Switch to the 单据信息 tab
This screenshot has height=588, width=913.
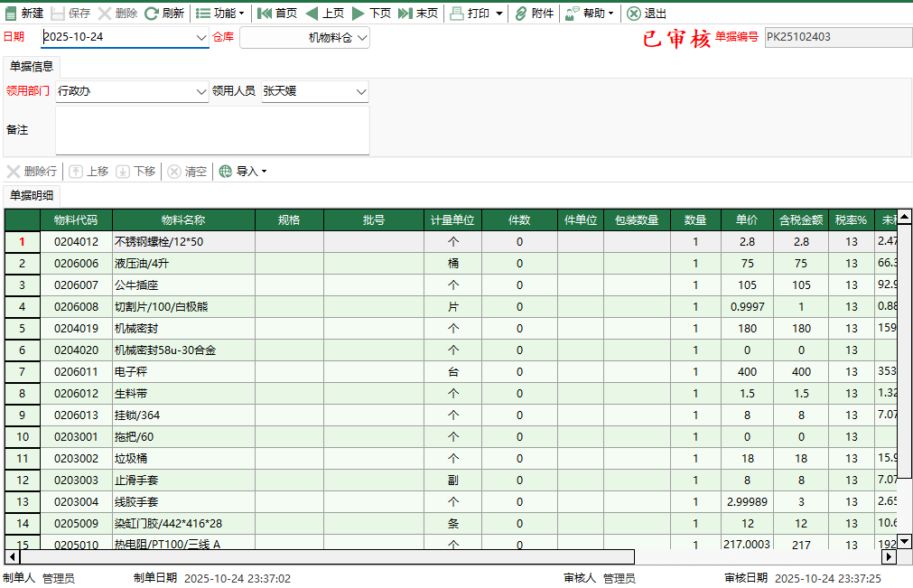pyautogui.click(x=33, y=65)
